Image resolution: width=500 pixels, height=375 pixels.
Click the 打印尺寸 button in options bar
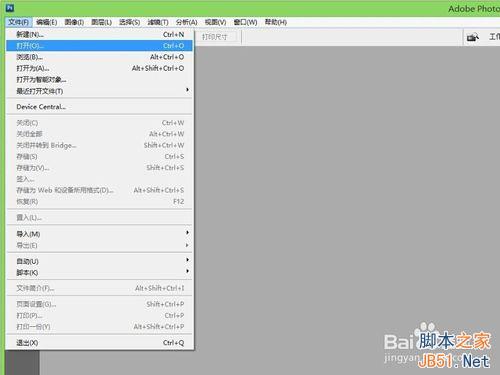215,37
